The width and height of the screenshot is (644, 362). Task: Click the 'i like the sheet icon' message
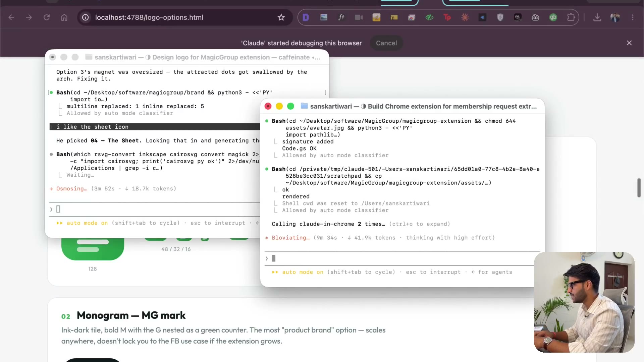(x=92, y=127)
